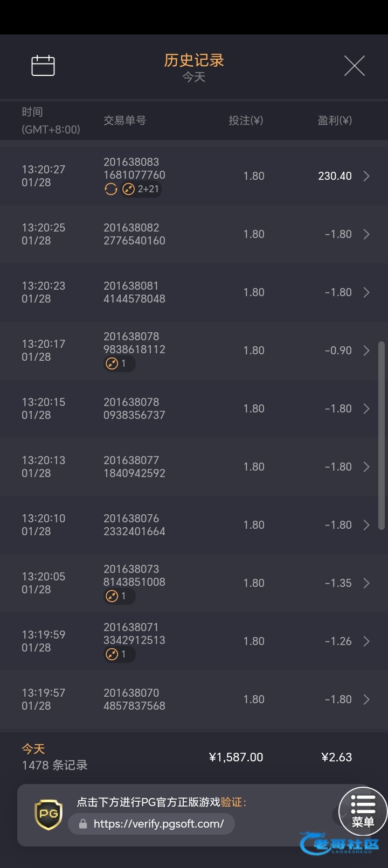Click the vertical scrollbar on the right
388x868 pixels.
pos(382,435)
